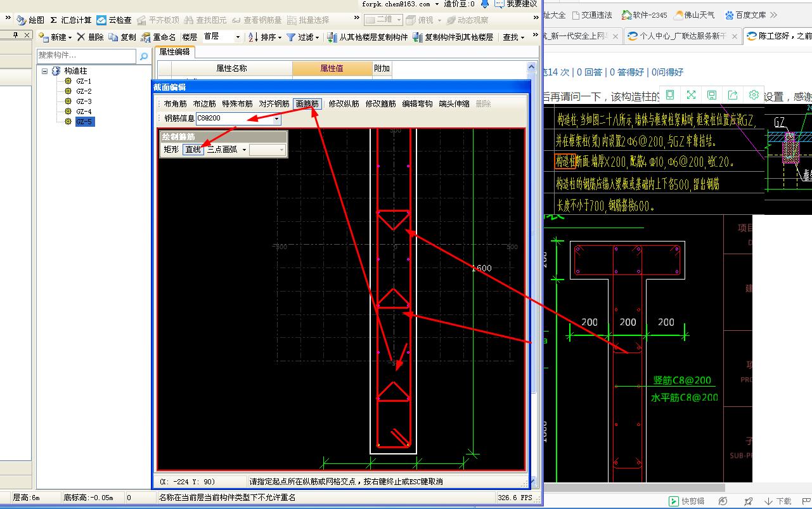The width and height of the screenshot is (812, 509).
Task: Click the share icon in image toolbar
Action: 733,94
